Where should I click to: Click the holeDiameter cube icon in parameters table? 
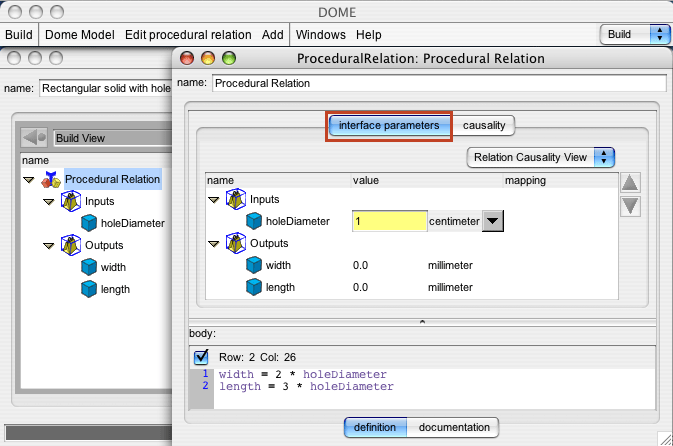coord(254,221)
